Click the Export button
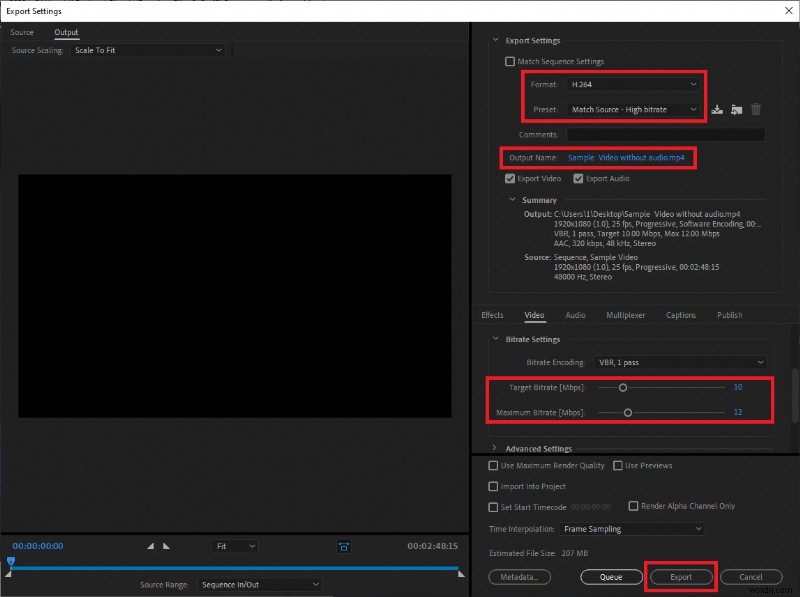This screenshot has width=800, height=597. coord(681,577)
